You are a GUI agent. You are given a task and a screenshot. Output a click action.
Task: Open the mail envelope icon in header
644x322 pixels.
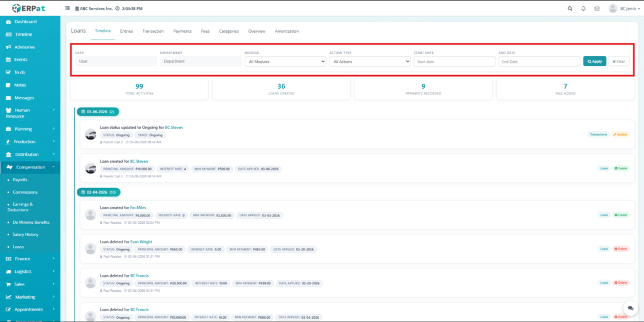(596, 9)
